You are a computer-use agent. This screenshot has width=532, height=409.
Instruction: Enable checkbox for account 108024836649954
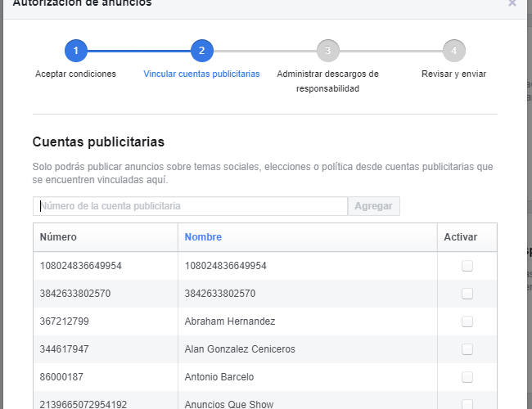(467, 266)
